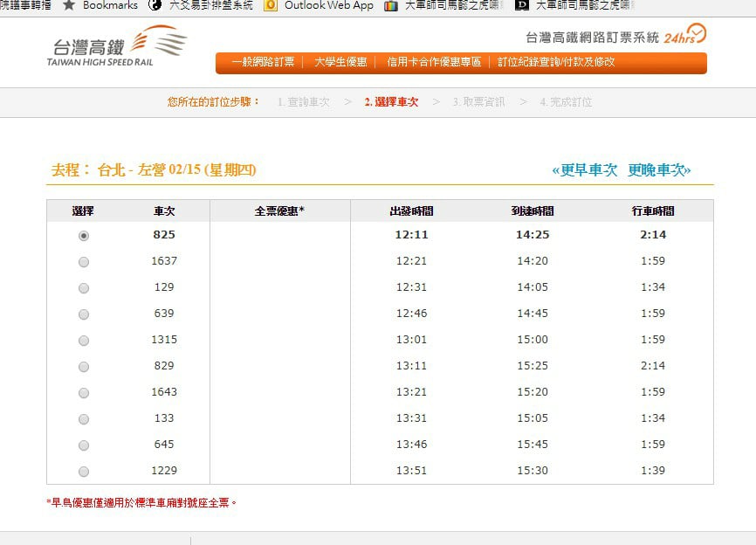Click train number 1637
This screenshot has width=756, height=545.
(x=164, y=261)
